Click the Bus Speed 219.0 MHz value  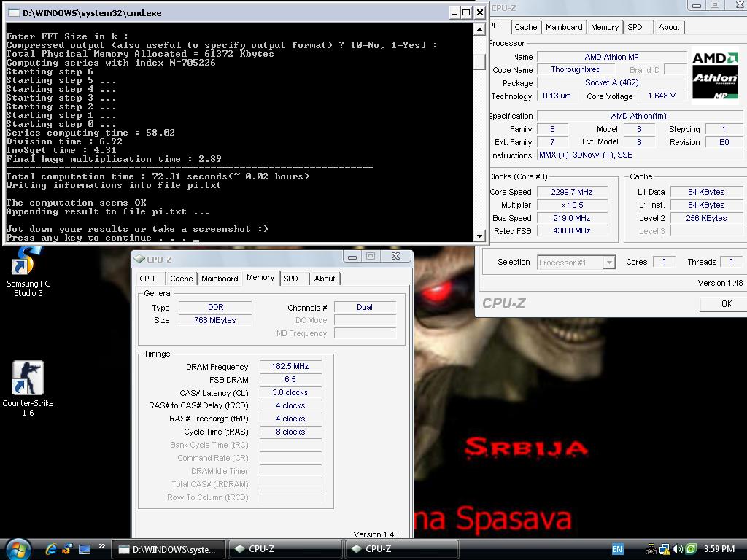572,218
